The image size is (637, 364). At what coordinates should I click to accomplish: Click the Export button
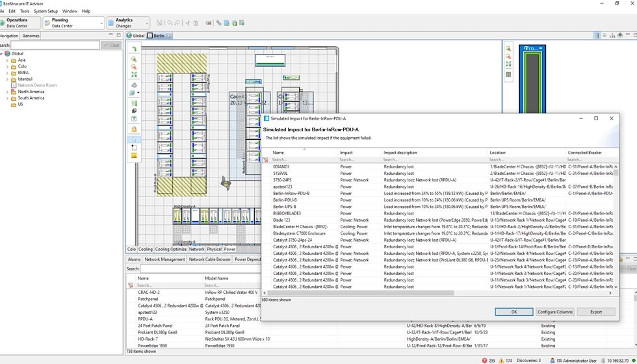pyautogui.click(x=595, y=312)
